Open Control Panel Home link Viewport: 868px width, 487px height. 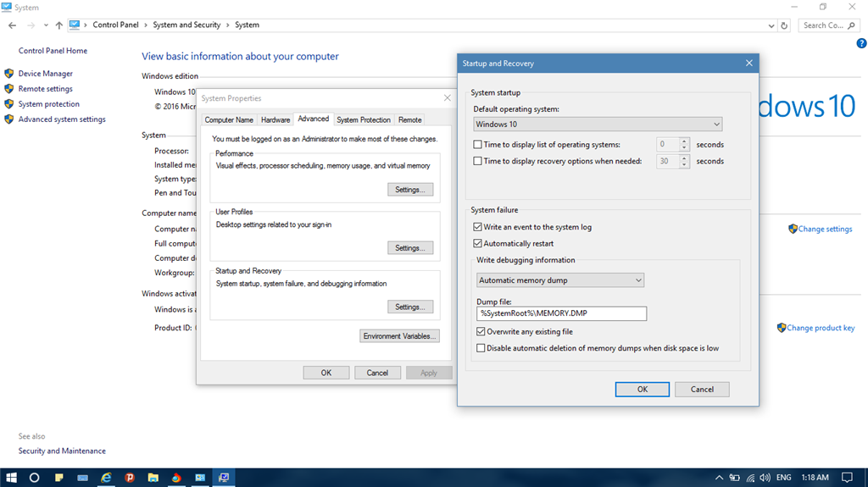[53, 50]
